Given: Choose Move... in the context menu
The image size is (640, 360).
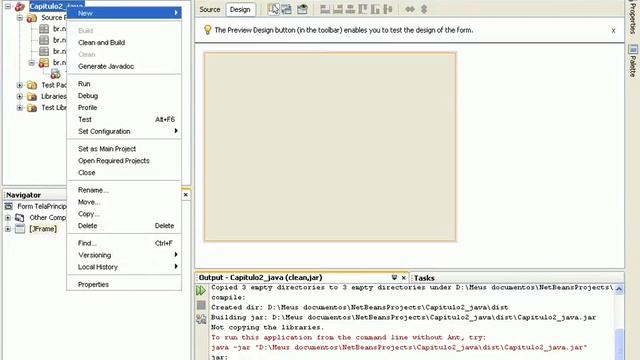Looking at the screenshot, I should coord(124,202).
